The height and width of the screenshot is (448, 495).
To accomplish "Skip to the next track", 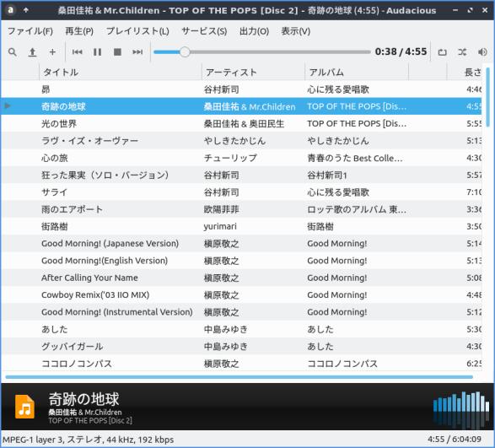I will pos(137,51).
